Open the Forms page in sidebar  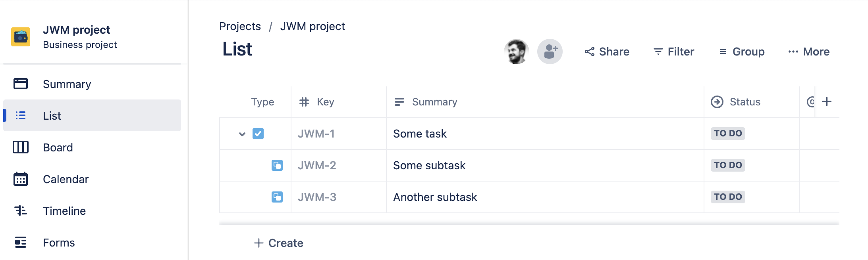(59, 243)
